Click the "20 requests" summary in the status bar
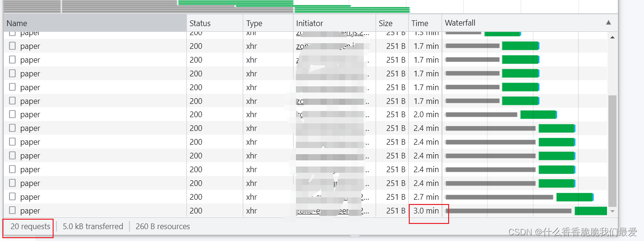 click(x=30, y=227)
